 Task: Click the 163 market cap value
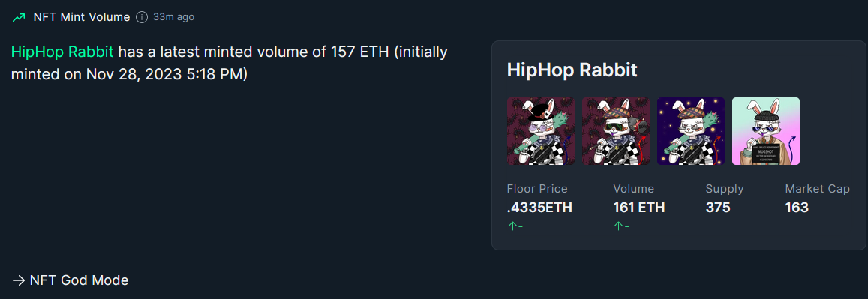(x=797, y=208)
